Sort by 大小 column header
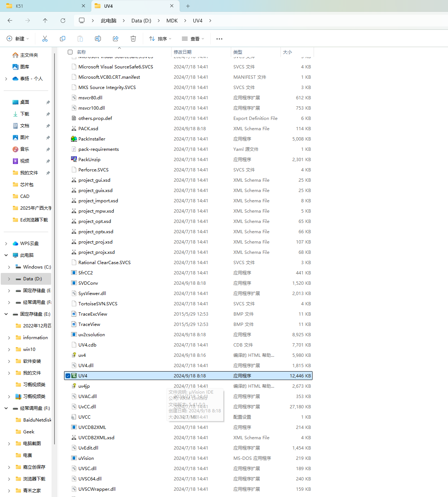The height and width of the screenshot is (497, 448). pyautogui.click(x=288, y=52)
